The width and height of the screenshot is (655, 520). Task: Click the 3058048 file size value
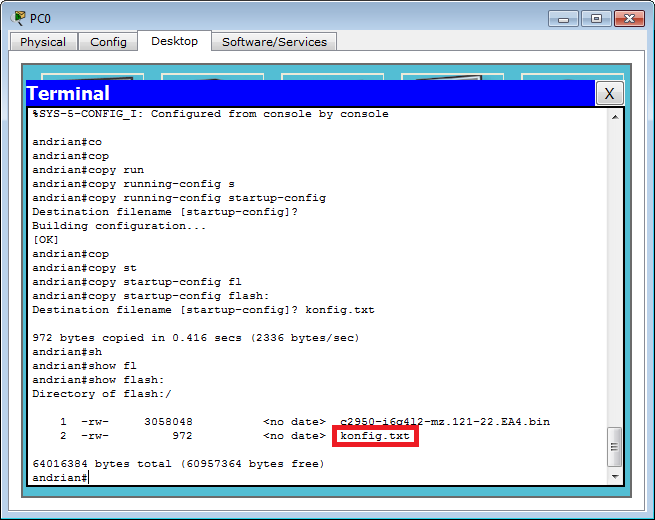168,421
